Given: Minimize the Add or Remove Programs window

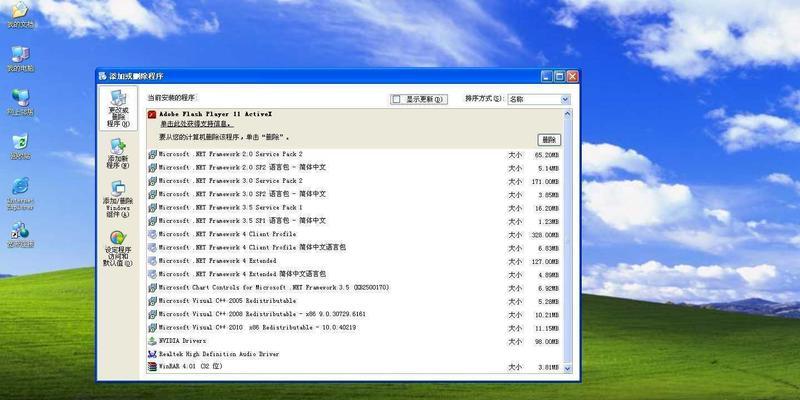Looking at the screenshot, I should coord(546,77).
